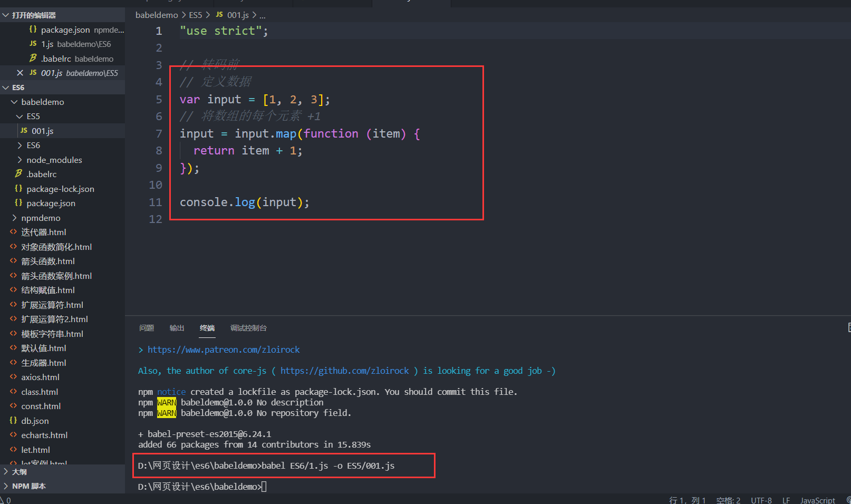Click HTML icon beside 迭代器.html
Image resolution: width=851 pixels, height=504 pixels.
coord(13,231)
